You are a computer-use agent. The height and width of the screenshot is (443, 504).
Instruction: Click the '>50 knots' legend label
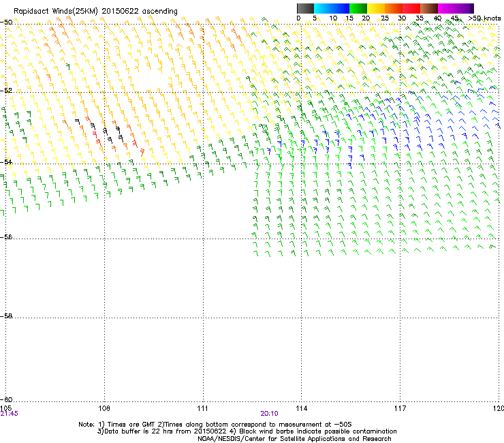click(x=484, y=18)
